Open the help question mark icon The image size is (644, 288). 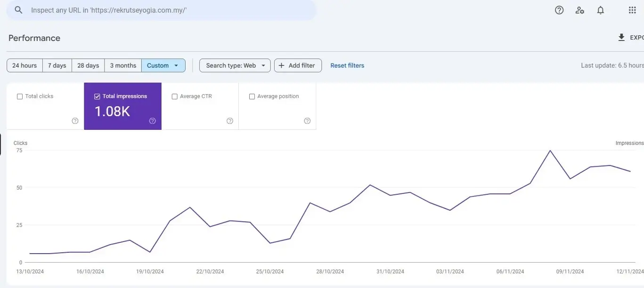point(559,9)
